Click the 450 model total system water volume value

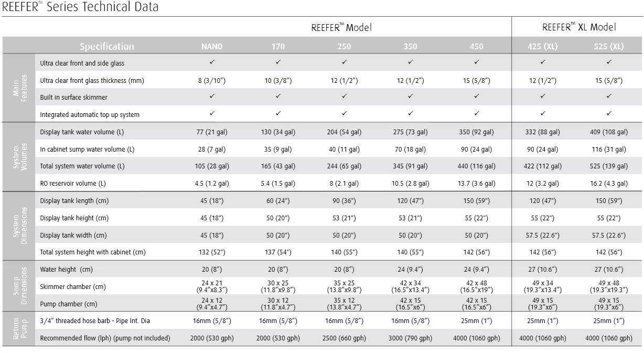coord(476,166)
